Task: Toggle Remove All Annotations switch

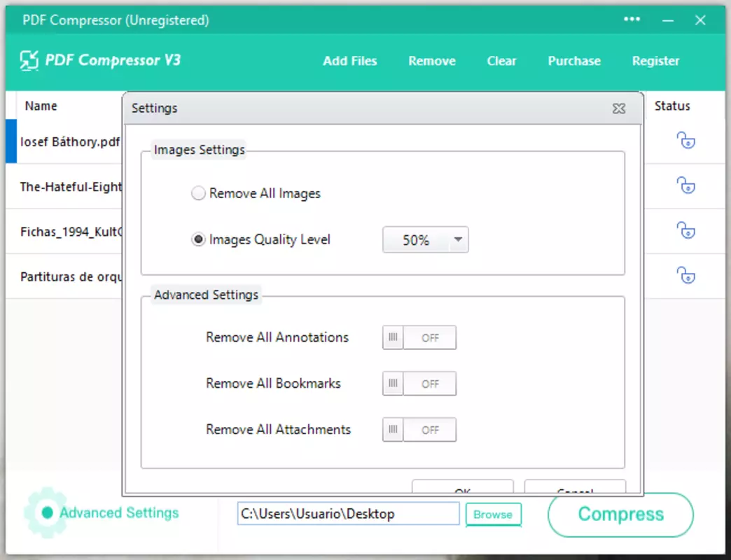Action: (419, 337)
